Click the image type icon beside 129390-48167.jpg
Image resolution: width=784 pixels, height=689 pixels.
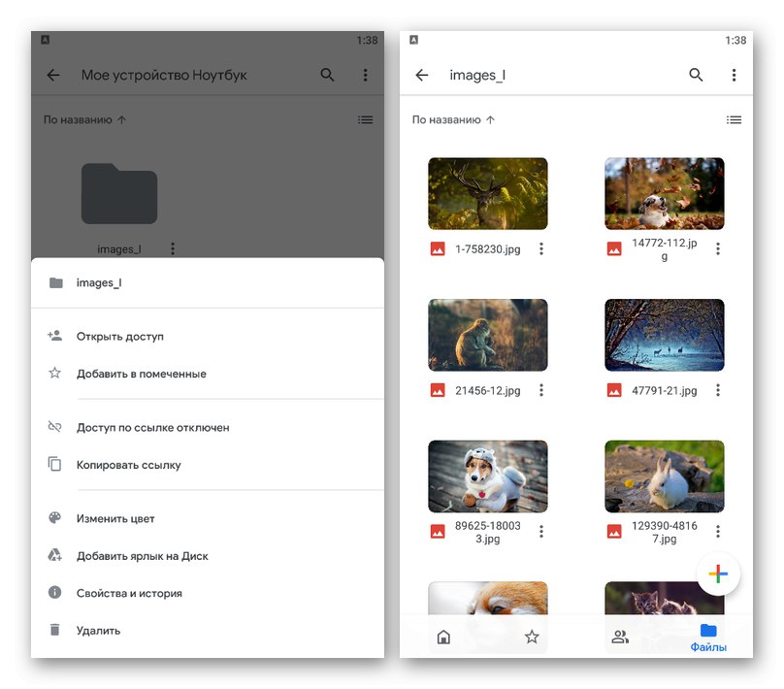[614, 532]
